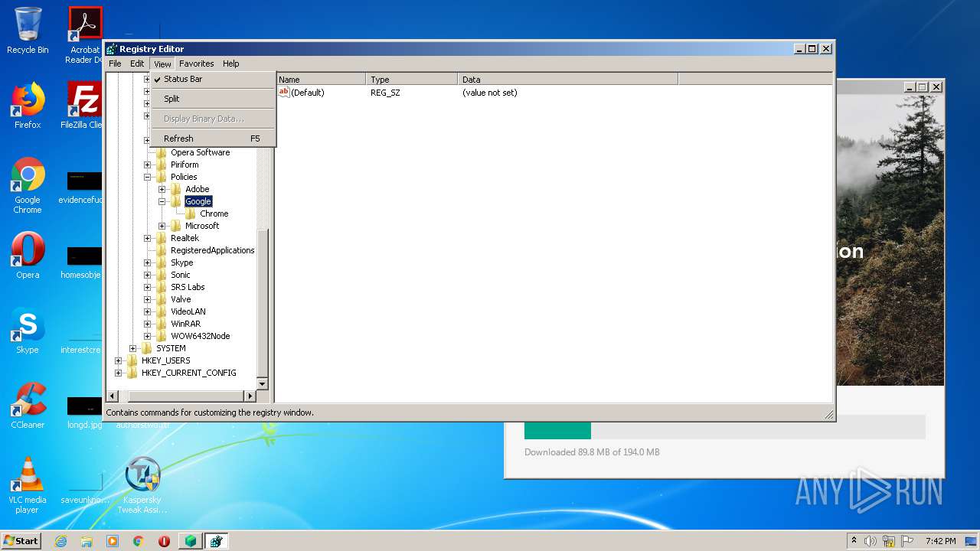Open the CCleaner desktop shortcut
980x551 pixels.
click(28, 406)
